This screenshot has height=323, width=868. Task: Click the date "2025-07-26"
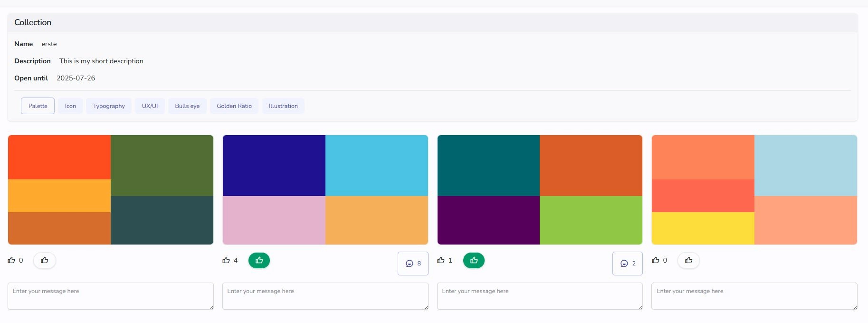point(76,78)
